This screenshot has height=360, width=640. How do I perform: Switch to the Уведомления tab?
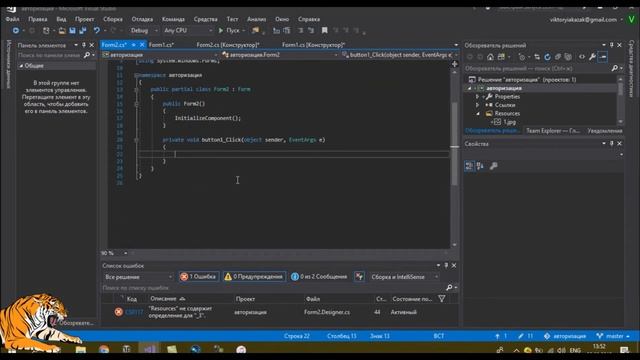(x=605, y=131)
